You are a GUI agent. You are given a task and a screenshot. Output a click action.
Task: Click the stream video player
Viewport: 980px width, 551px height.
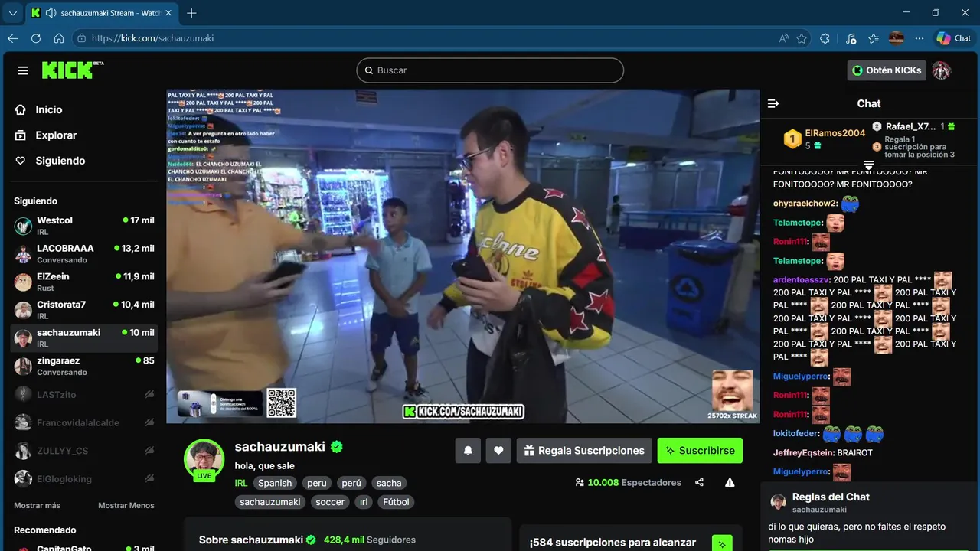click(463, 256)
